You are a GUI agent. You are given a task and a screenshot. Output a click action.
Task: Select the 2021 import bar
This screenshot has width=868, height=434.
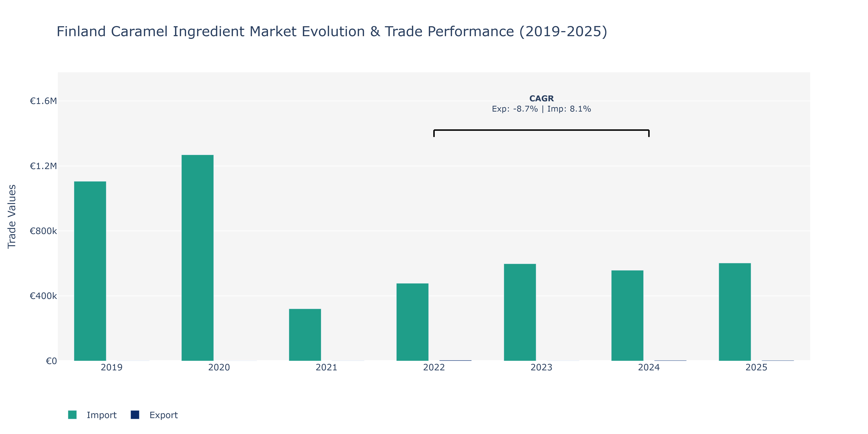point(305,335)
